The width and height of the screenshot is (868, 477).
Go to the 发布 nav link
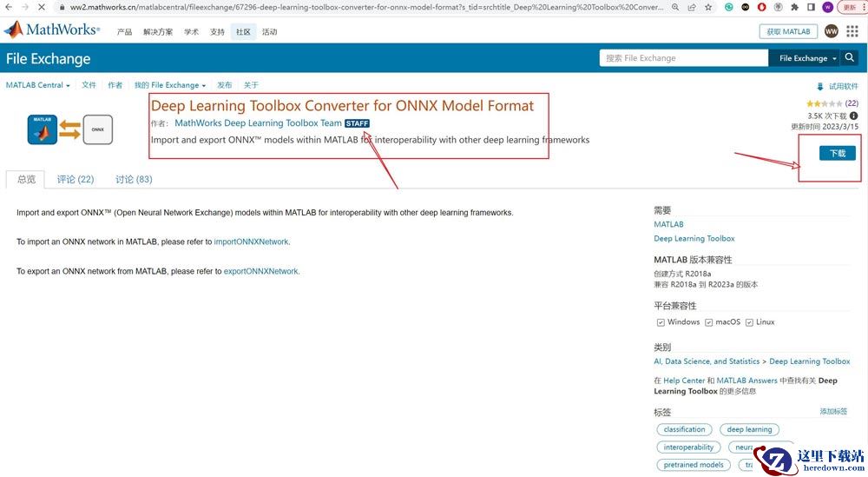click(x=224, y=85)
